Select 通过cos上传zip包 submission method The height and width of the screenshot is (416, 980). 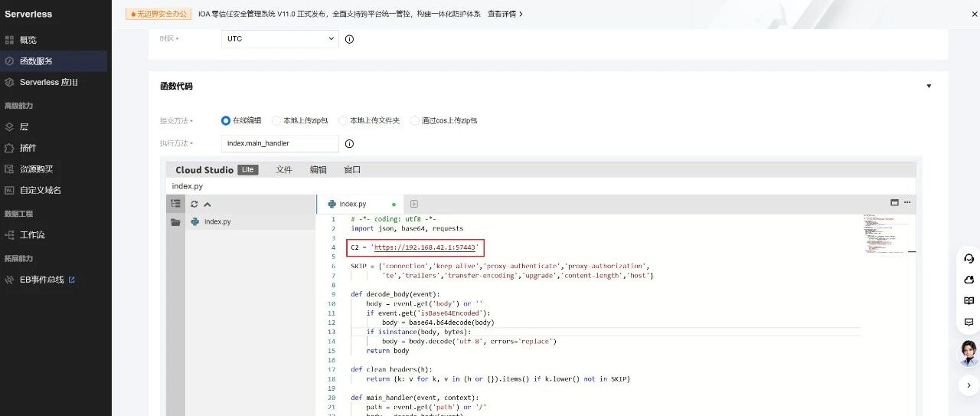pos(415,120)
